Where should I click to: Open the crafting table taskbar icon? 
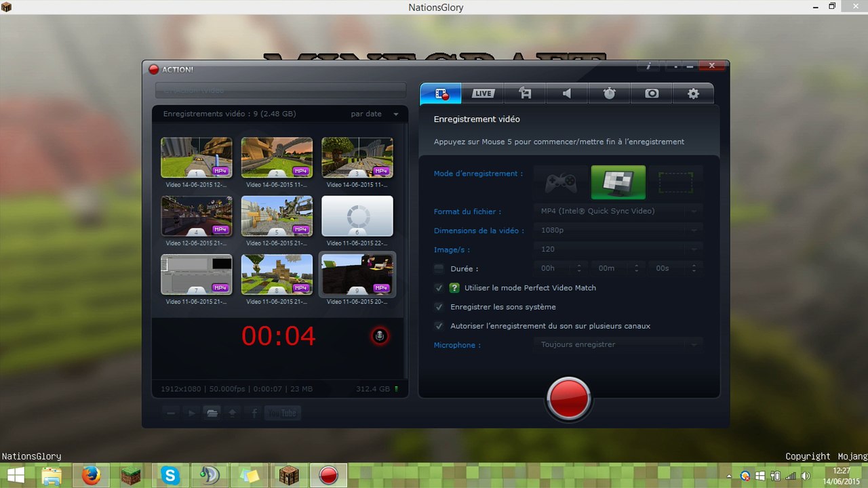(289, 475)
